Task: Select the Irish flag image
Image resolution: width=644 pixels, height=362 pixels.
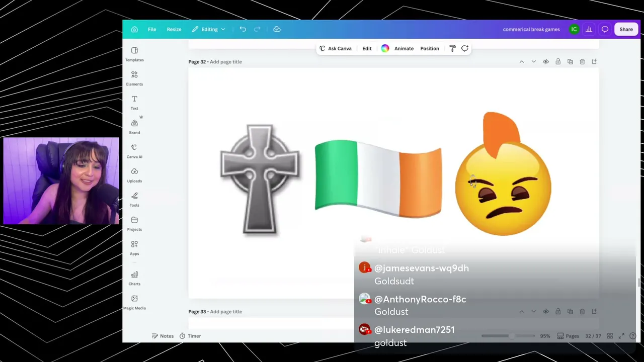Action: pos(378,178)
